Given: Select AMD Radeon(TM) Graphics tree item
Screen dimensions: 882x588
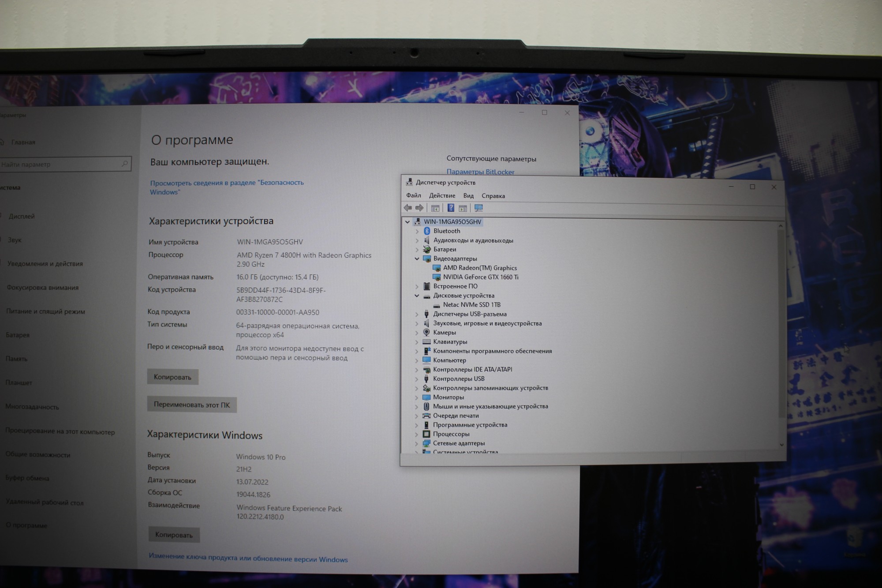Looking at the screenshot, I should coord(480,268).
